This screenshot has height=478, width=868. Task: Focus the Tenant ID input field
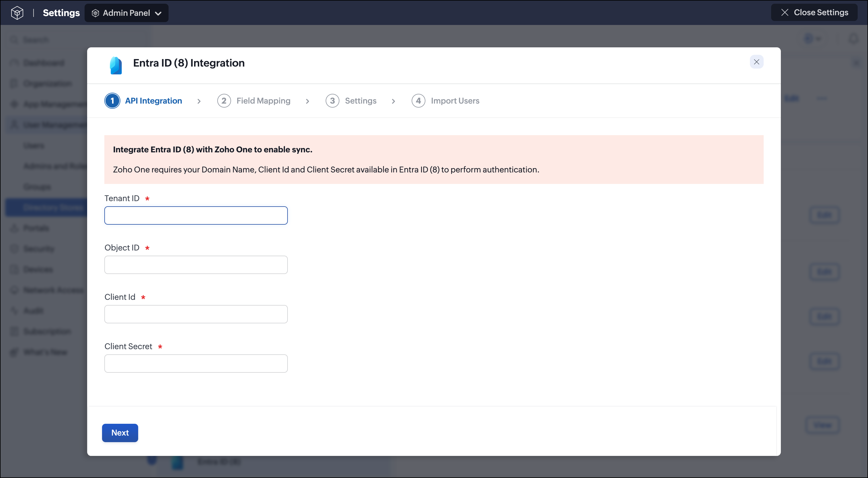[x=196, y=215]
